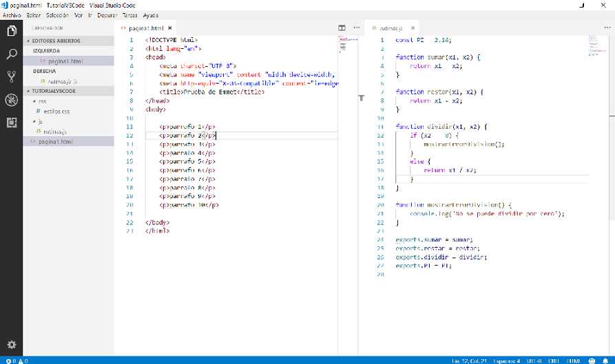Click the errors and warnings indicator in the status bar
Screen dimensions: 615x364
17,361
